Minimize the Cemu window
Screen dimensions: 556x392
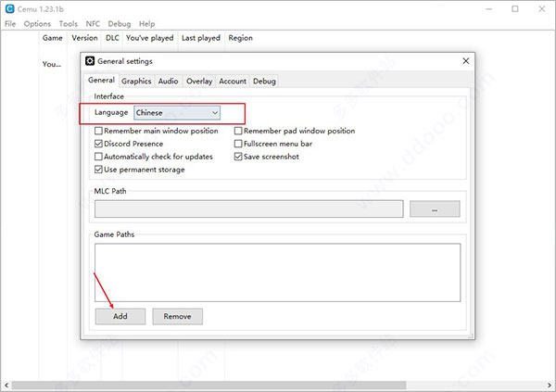(488, 9)
